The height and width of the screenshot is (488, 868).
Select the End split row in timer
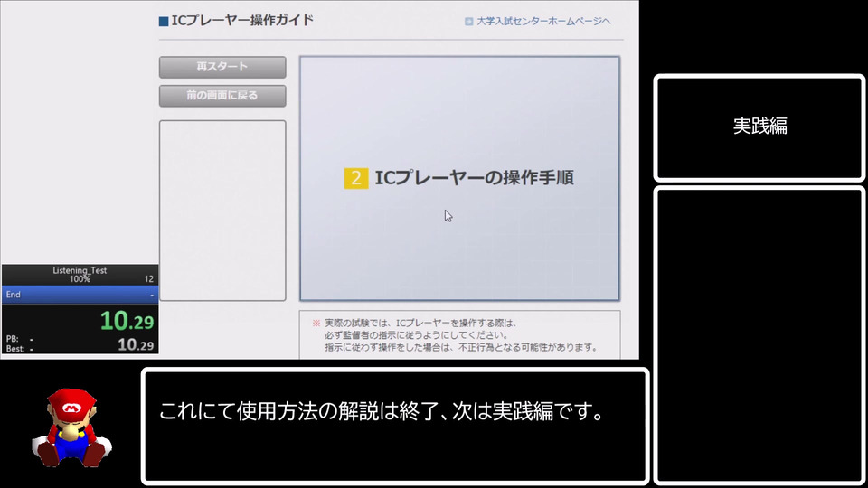[x=80, y=295]
